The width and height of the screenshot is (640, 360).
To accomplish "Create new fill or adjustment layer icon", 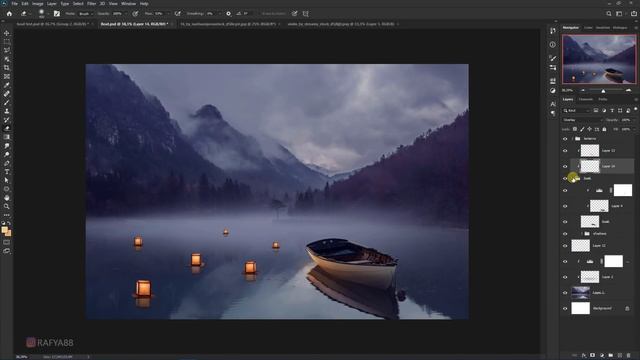I will [x=602, y=356].
